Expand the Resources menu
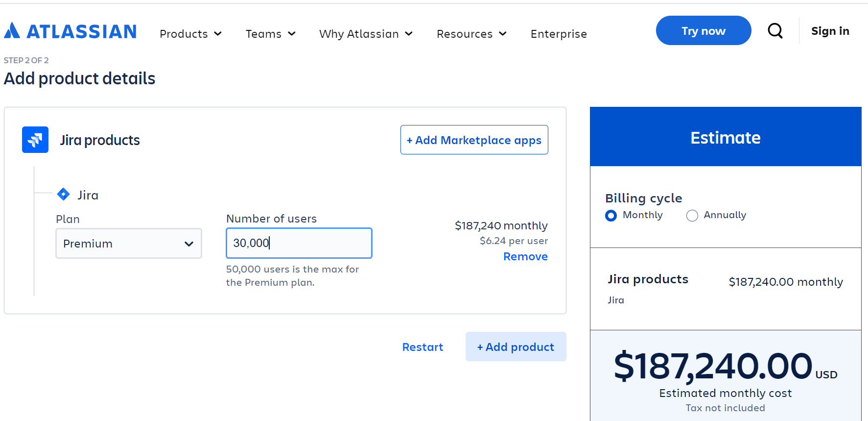868x421 pixels. pyautogui.click(x=471, y=34)
